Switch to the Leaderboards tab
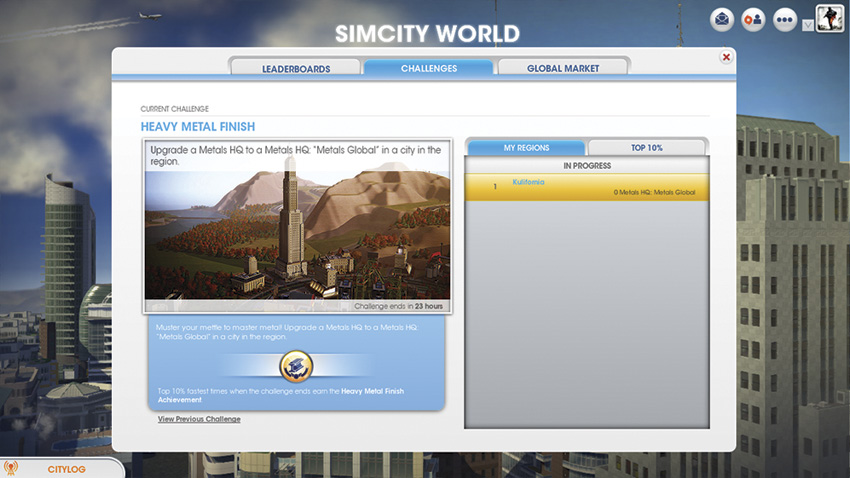The width and height of the screenshot is (850, 478). pos(296,68)
